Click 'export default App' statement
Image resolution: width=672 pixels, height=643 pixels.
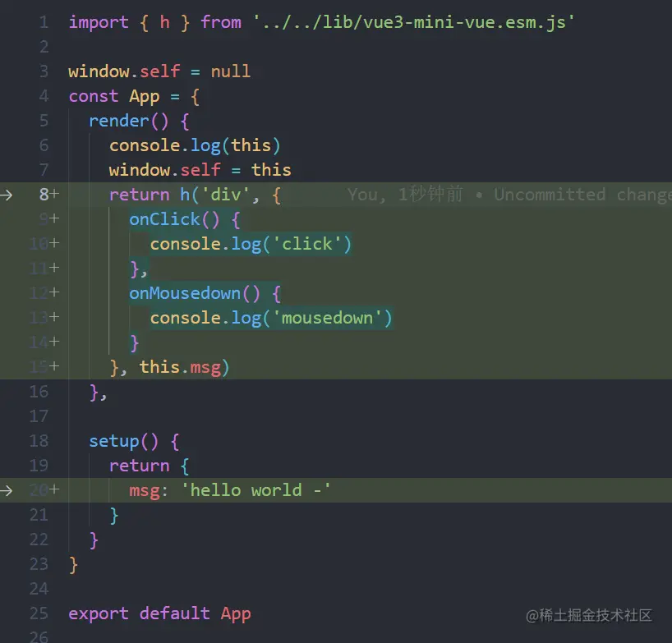[160, 614]
